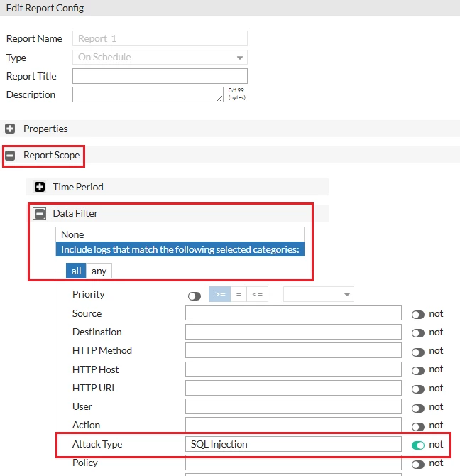Select the <= priority operator

pos(258,294)
